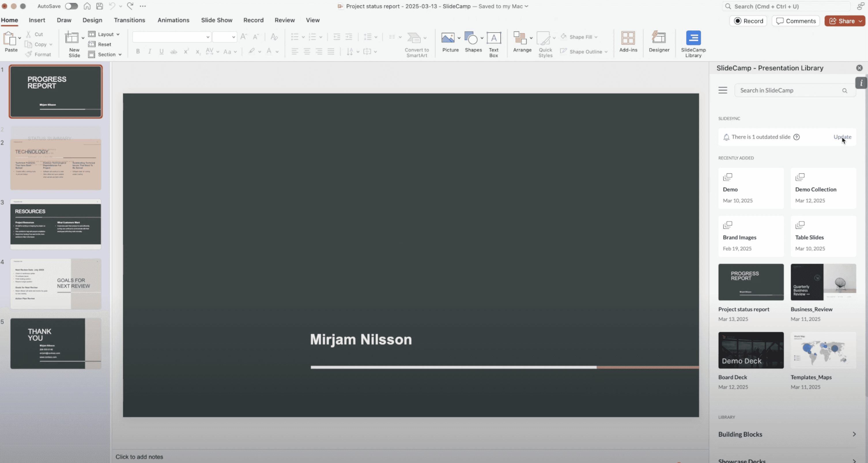Toggle bold formatting
This screenshot has height=463, width=868.
[x=138, y=52]
